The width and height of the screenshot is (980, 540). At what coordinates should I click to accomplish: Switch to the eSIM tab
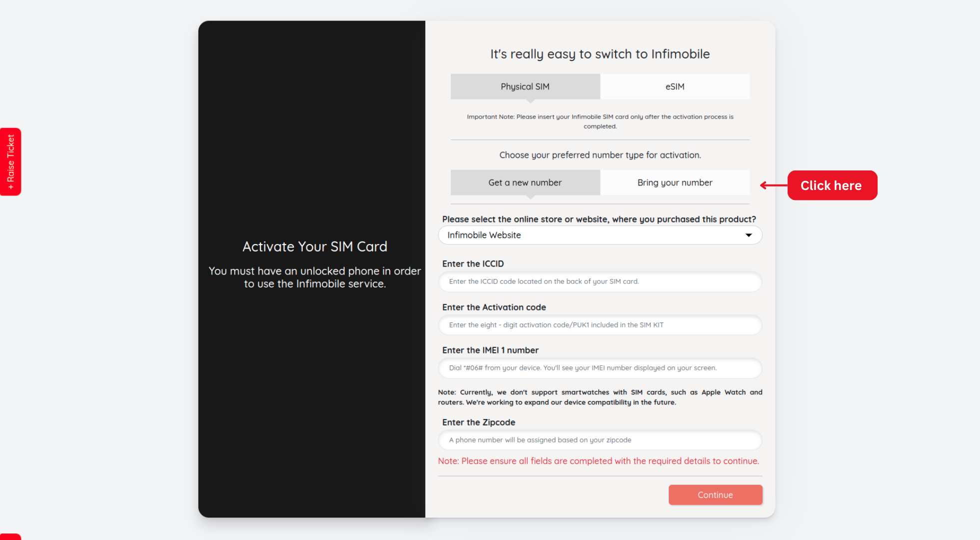click(x=675, y=86)
